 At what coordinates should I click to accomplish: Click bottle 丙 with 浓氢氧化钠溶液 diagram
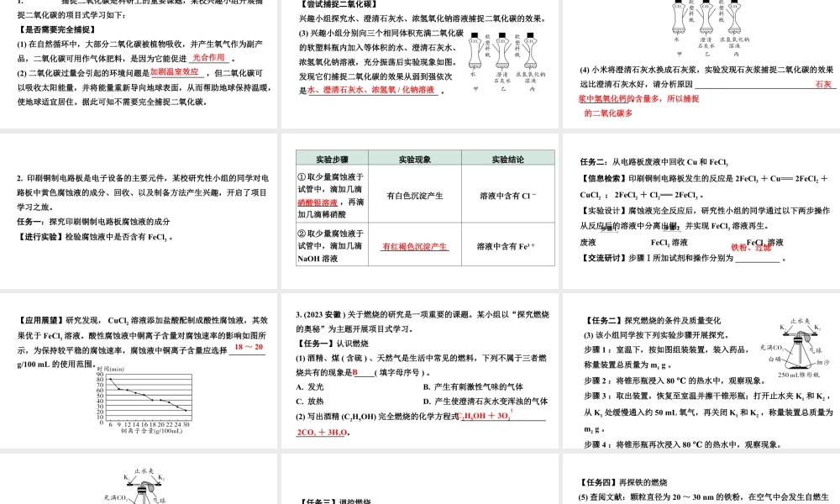[x=733, y=18]
